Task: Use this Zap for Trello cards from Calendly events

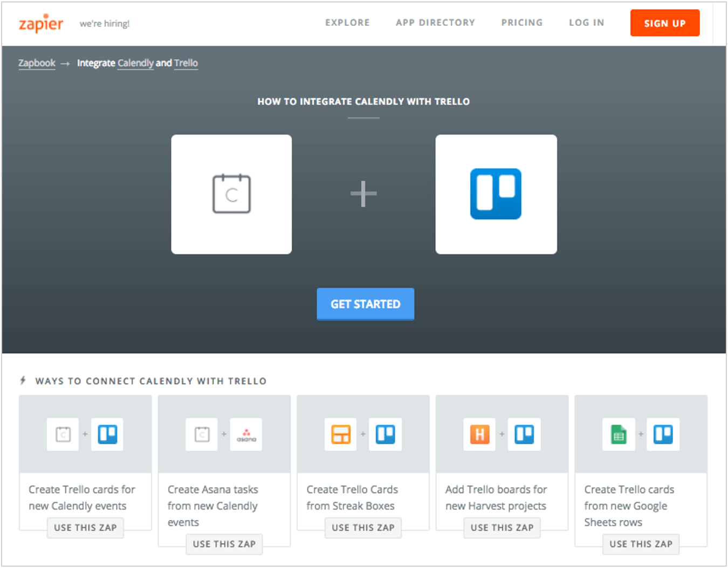Action: point(85,528)
